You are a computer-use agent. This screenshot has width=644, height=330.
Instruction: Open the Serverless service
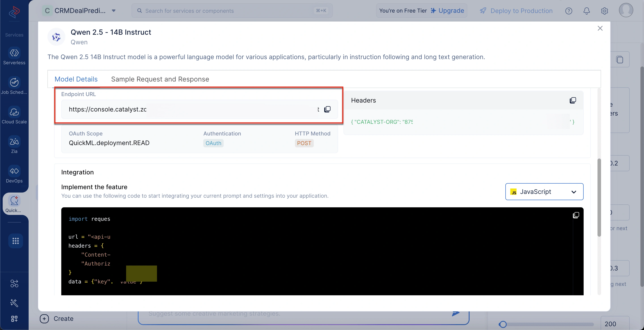point(14,56)
